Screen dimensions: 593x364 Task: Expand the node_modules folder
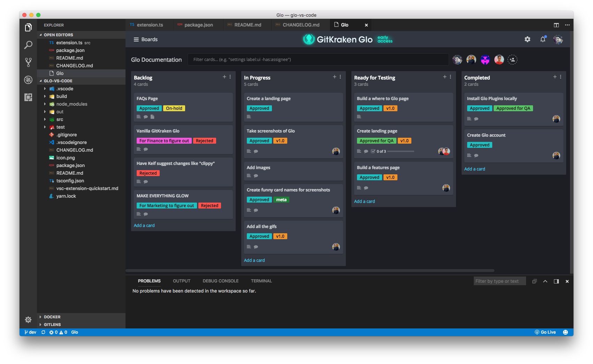coord(45,104)
